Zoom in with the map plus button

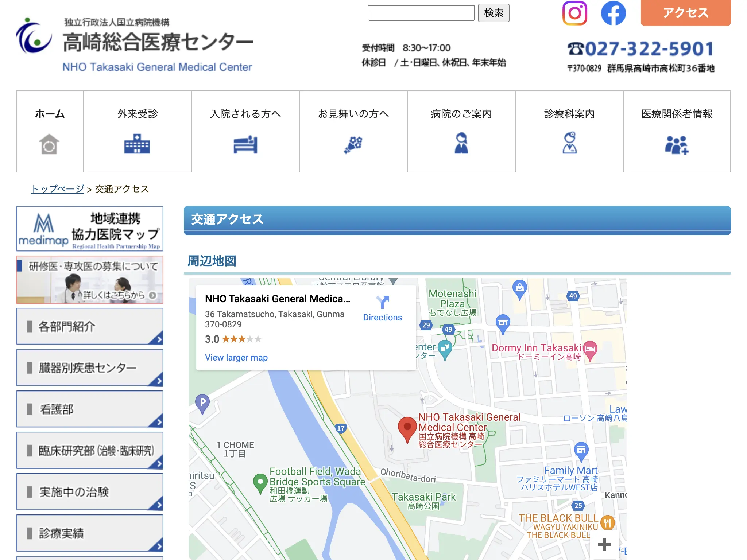(x=605, y=544)
